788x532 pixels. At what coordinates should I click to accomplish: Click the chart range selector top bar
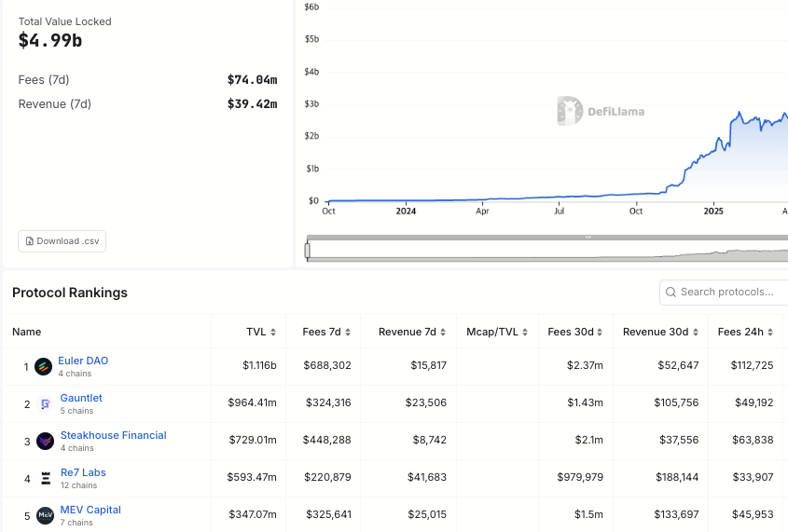click(x=547, y=238)
